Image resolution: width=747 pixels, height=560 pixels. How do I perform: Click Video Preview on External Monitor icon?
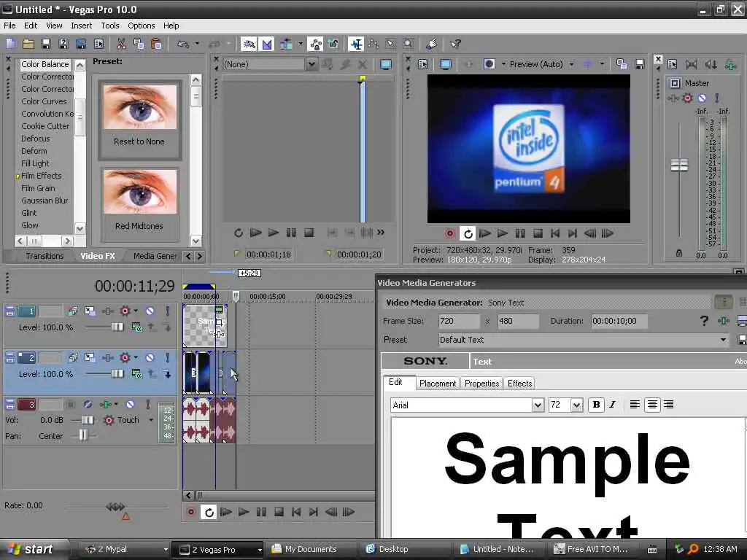(x=446, y=64)
